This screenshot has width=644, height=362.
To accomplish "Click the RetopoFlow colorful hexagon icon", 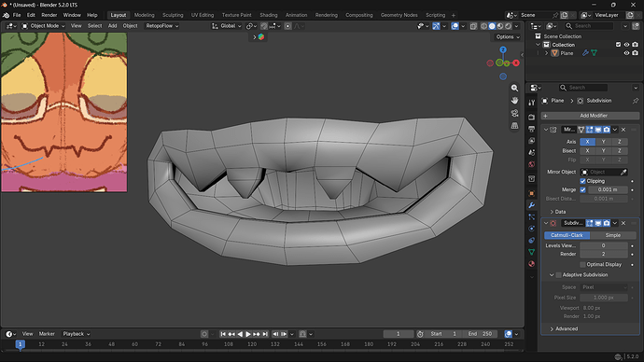I will [261, 37].
